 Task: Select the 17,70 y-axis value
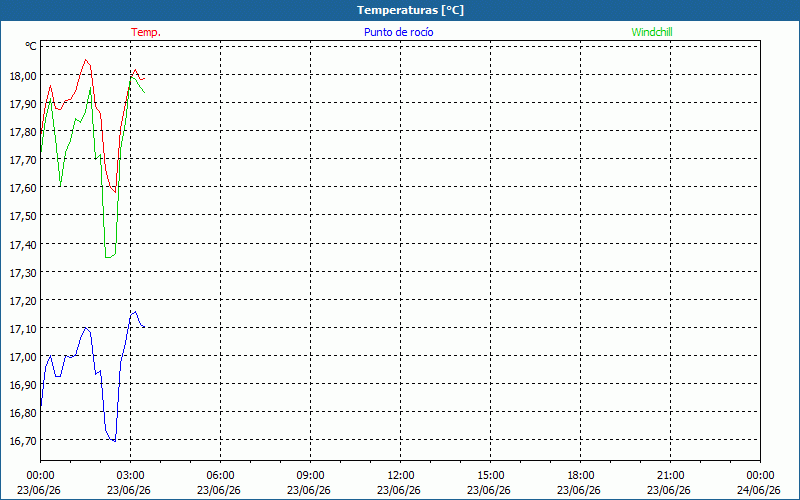coord(23,160)
